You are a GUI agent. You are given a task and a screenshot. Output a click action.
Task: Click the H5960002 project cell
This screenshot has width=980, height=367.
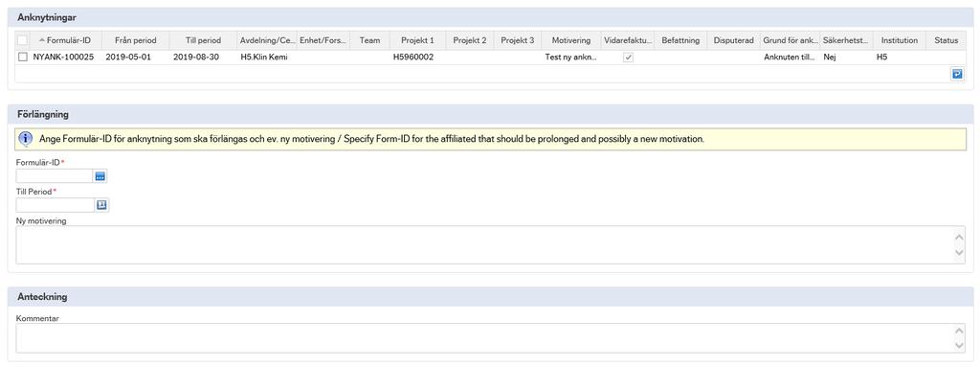click(413, 57)
